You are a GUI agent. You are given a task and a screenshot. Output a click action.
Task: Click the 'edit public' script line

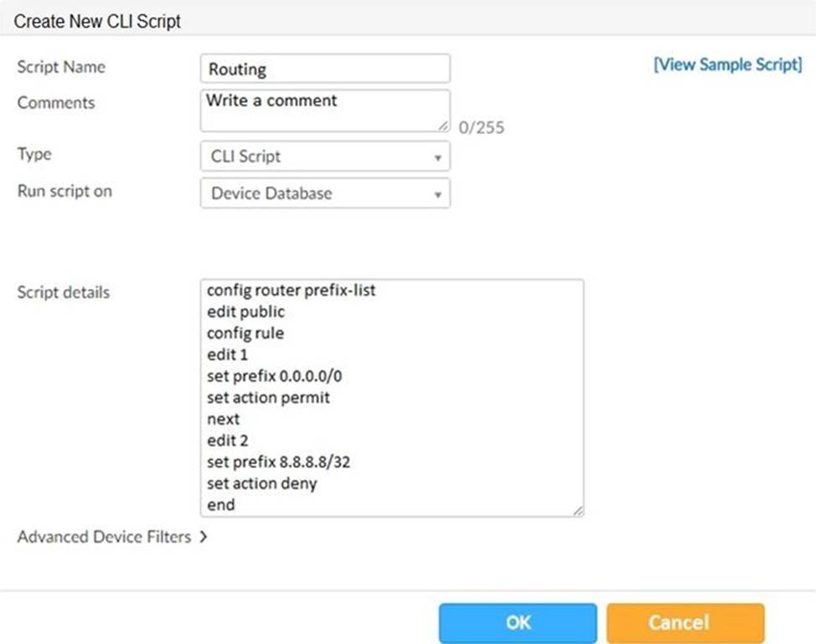pos(245,312)
